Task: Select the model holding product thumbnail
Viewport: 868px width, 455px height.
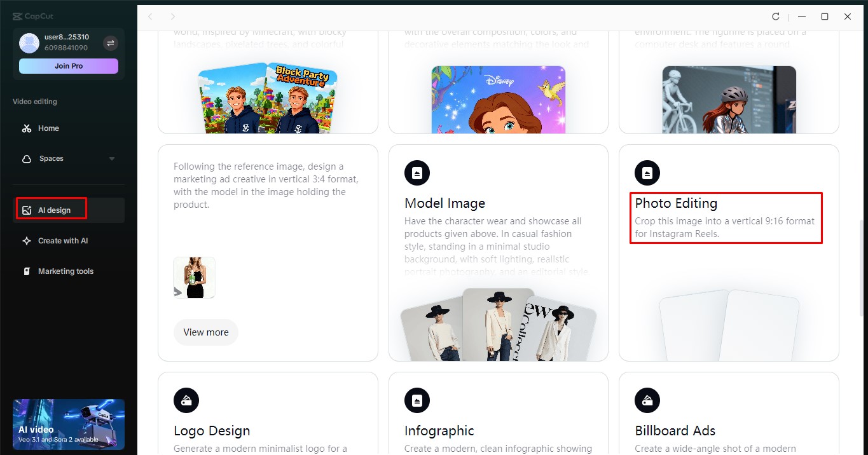Action: [194, 277]
